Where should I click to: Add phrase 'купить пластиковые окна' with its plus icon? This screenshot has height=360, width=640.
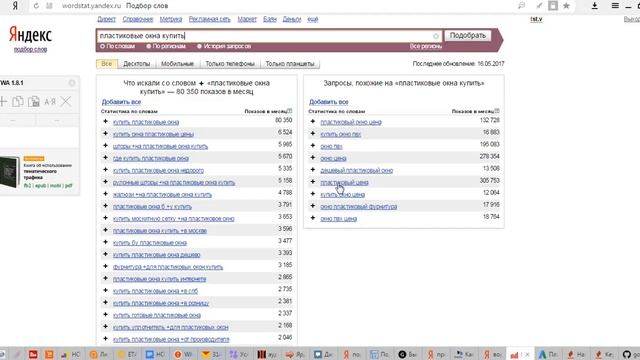(106, 122)
